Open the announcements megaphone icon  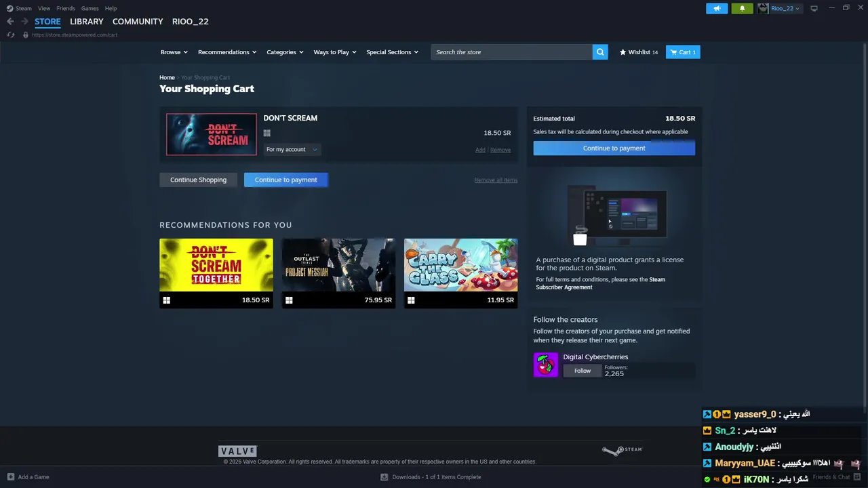coord(717,8)
